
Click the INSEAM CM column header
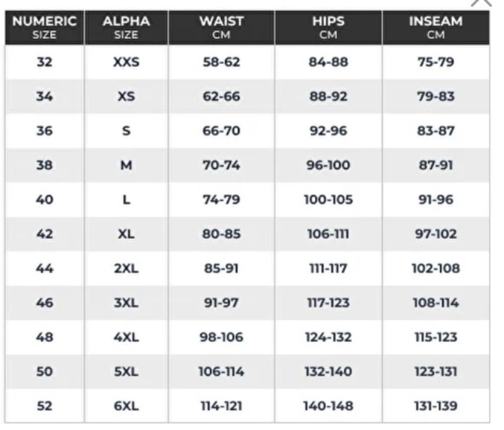(x=435, y=28)
